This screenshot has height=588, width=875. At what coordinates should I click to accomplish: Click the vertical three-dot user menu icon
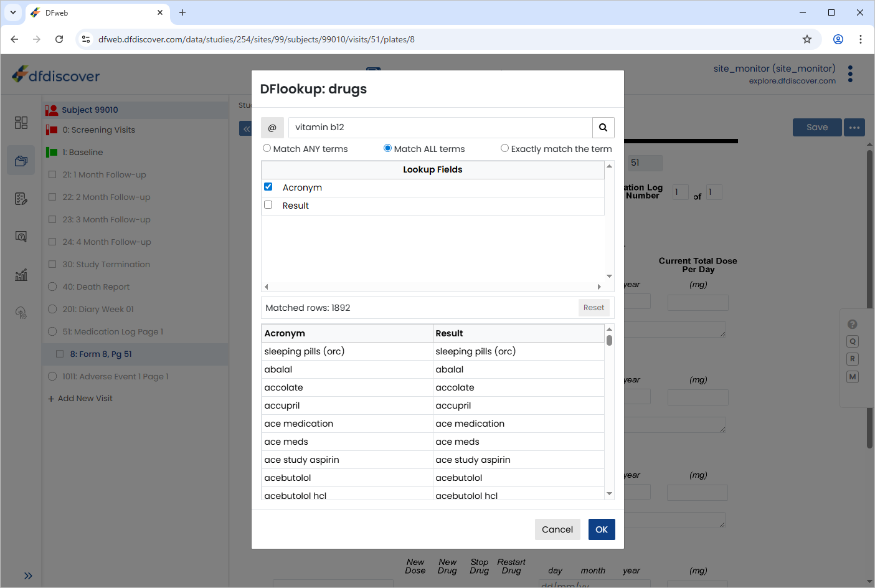[850, 74]
